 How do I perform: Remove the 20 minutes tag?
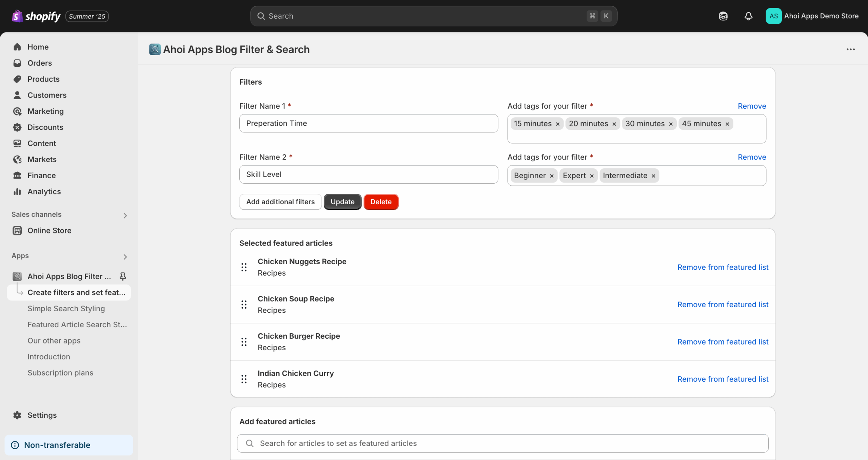614,124
